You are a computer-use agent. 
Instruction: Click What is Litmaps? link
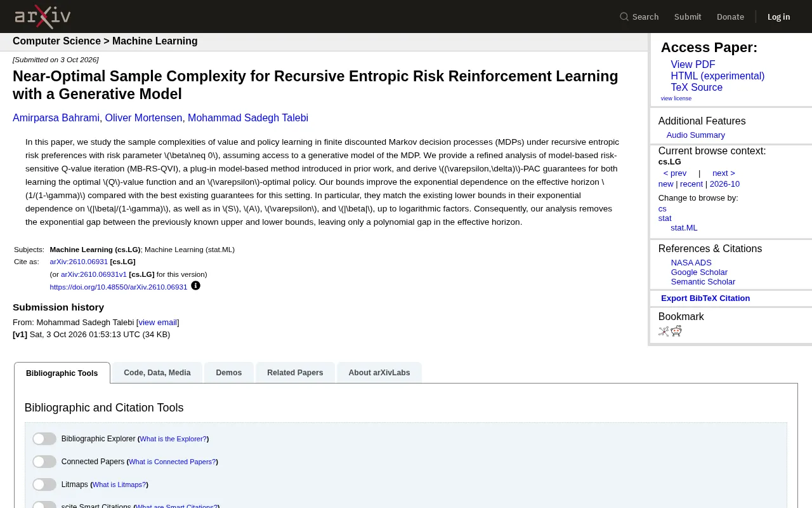tap(119, 485)
